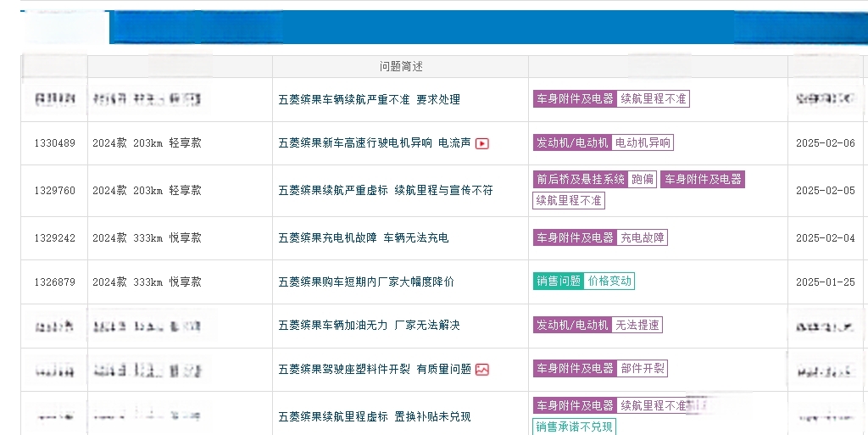
Task: Click the green 销售问题 tag
Action: click(x=558, y=282)
